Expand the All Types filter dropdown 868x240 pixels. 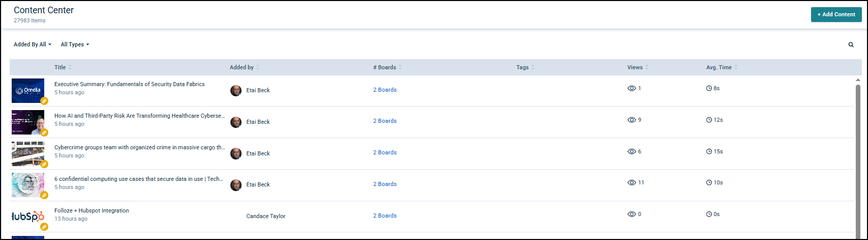75,45
